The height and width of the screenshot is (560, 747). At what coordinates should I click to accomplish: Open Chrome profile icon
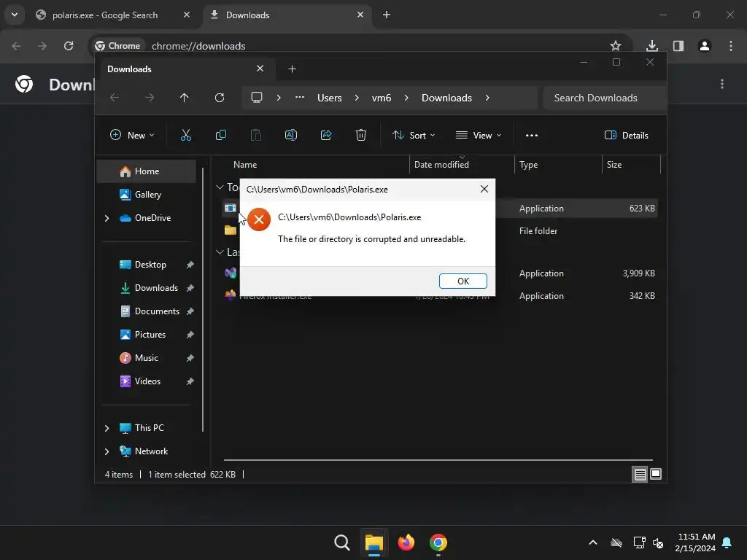coord(705,46)
